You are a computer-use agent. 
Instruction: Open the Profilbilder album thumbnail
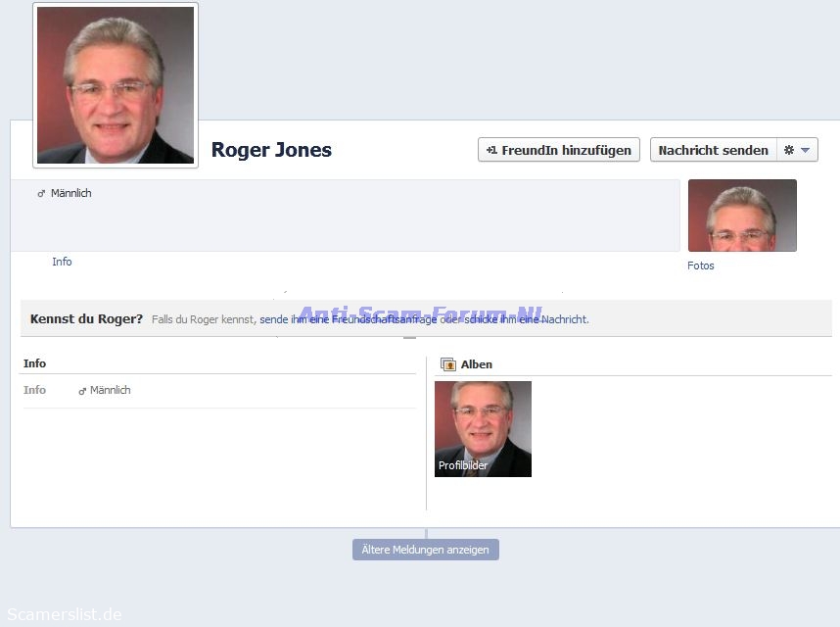[x=483, y=428]
